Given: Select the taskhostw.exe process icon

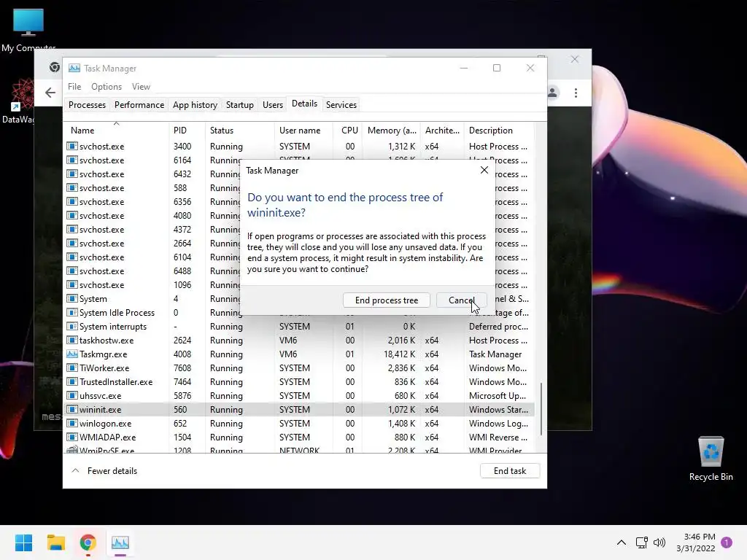Looking at the screenshot, I should [x=72, y=341].
